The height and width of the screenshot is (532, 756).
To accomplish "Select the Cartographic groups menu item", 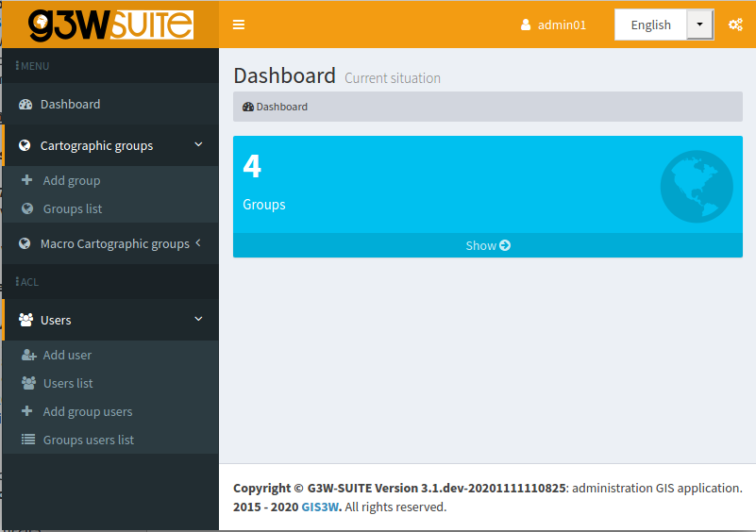I will pos(110,145).
